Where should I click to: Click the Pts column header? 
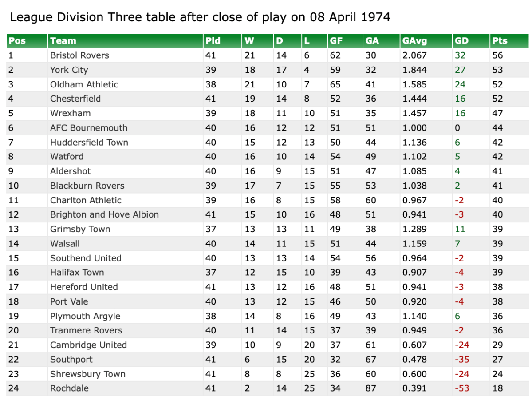coord(500,41)
